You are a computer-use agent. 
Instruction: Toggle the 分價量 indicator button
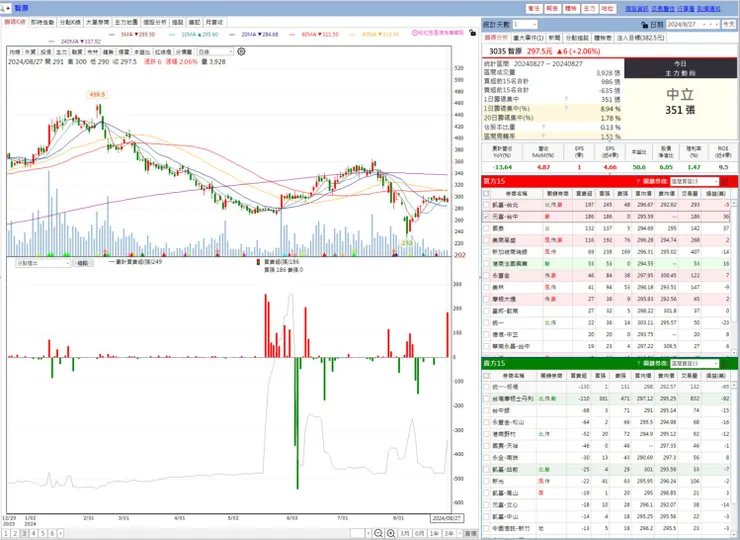(184, 52)
